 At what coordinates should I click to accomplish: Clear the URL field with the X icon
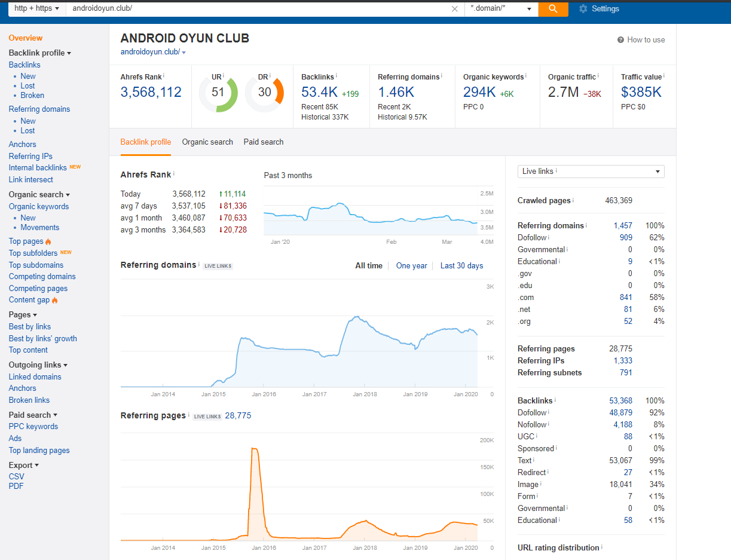(455, 9)
